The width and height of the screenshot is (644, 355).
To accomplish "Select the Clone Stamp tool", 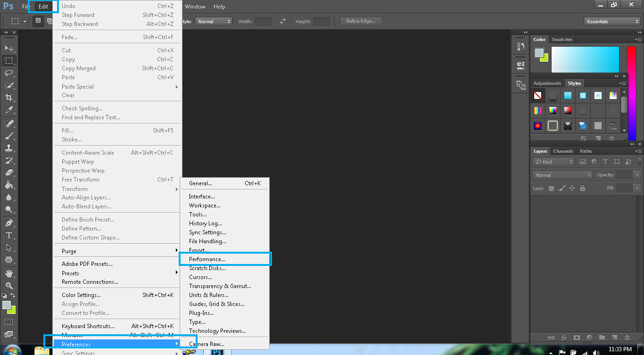I will pos(9,148).
